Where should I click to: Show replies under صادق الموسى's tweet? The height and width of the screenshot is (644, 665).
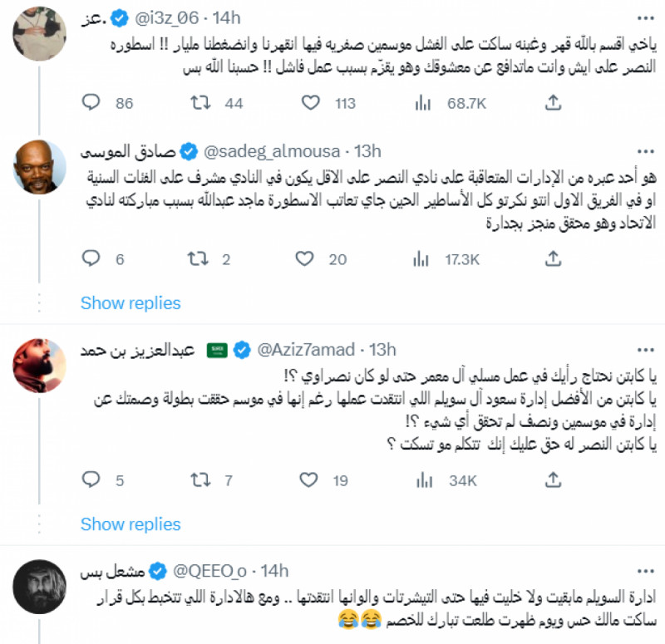(130, 302)
